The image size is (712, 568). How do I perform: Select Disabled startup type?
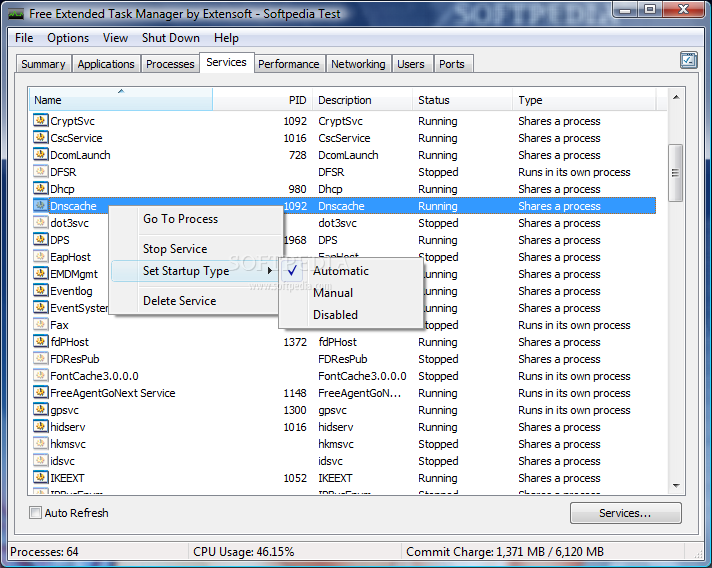[x=350, y=315]
